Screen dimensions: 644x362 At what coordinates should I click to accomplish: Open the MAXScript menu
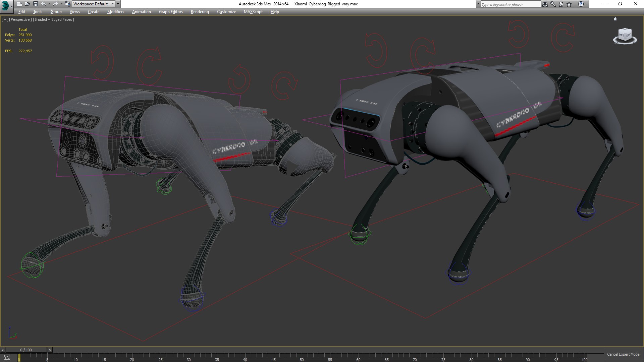(253, 12)
